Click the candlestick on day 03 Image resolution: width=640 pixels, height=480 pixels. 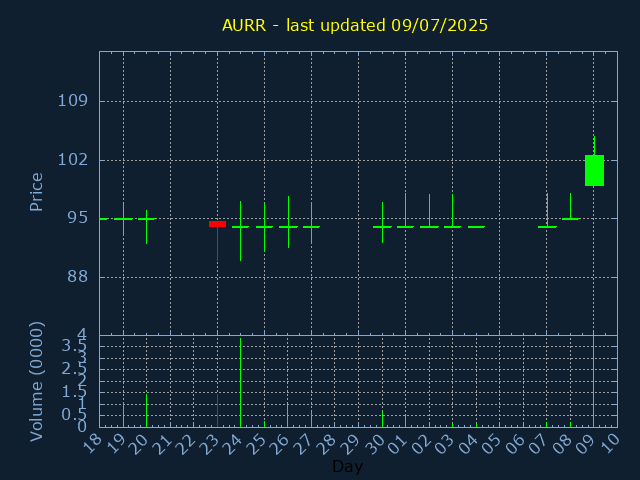(x=452, y=211)
